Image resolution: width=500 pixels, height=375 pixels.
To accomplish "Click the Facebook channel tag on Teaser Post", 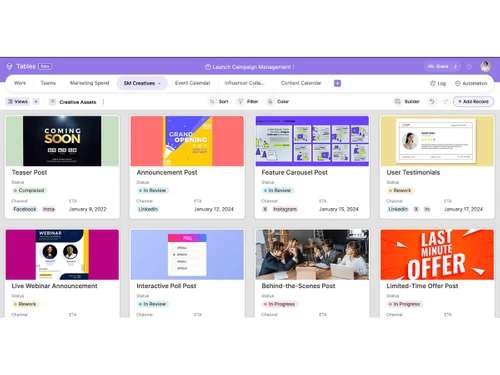I will 25,209.
